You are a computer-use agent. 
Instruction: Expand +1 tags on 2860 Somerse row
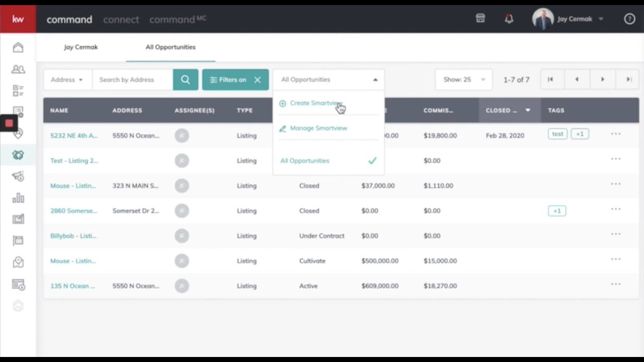tap(557, 211)
